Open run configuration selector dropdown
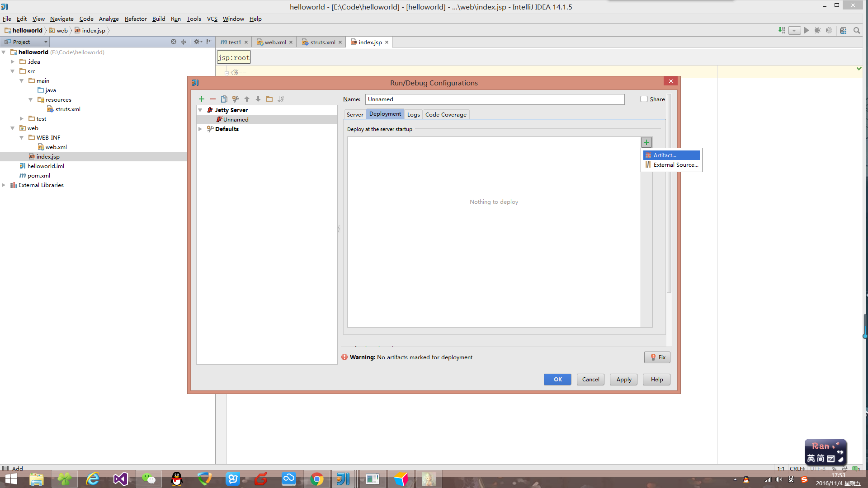Screen dimensions: 868x488 [794, 30]
